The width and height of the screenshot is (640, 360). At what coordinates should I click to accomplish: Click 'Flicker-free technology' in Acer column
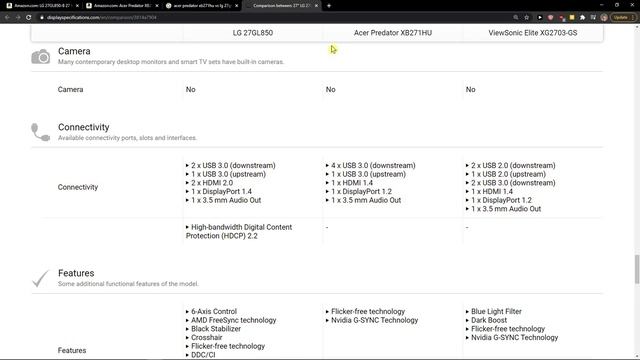pyautogui.click(x=368, y=311)
